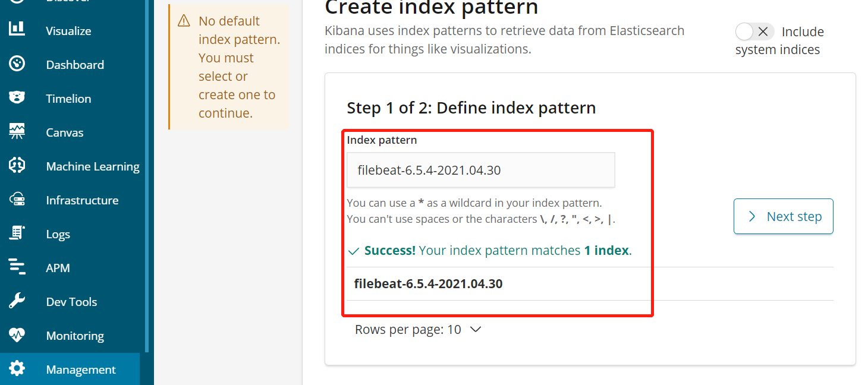This screenshot has height=385, width=868.
Task: Go to Timelion in sidebar
Action: (68, 99)
